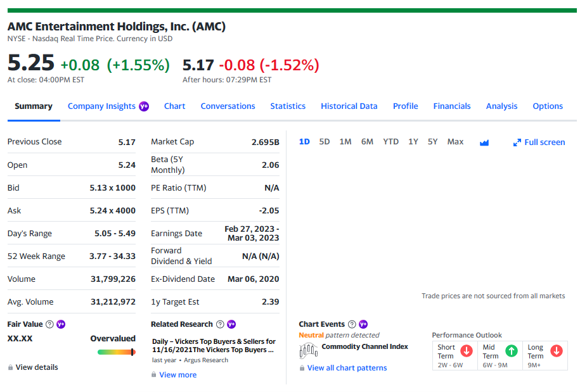Click the after hours price 5.17

(x=198, y=65)
